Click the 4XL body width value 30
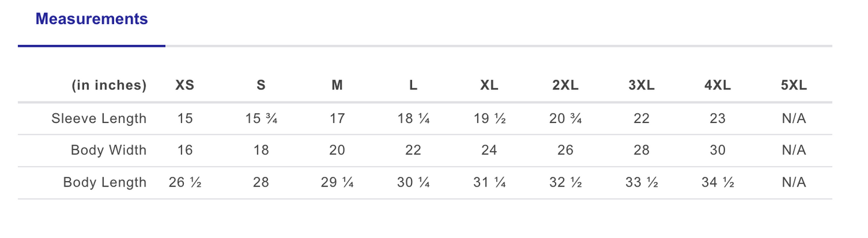This screenshot has width=868, height=238. (718, 150)
